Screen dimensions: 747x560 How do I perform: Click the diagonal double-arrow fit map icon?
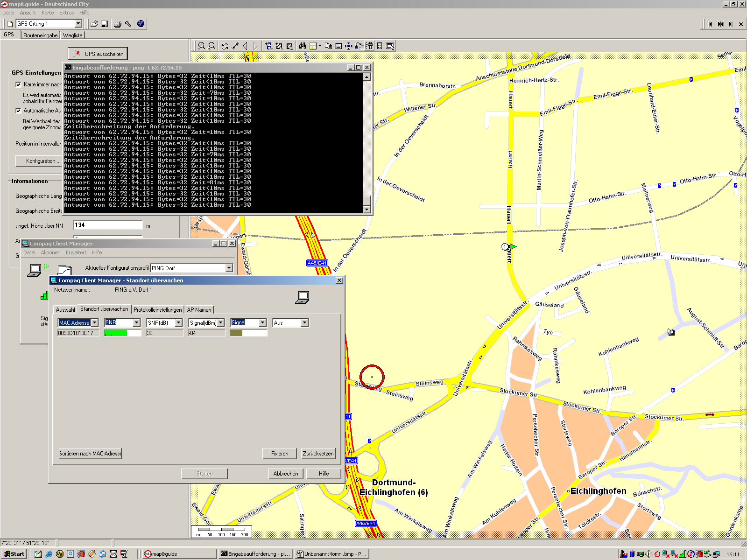click(x=235, y=46)
